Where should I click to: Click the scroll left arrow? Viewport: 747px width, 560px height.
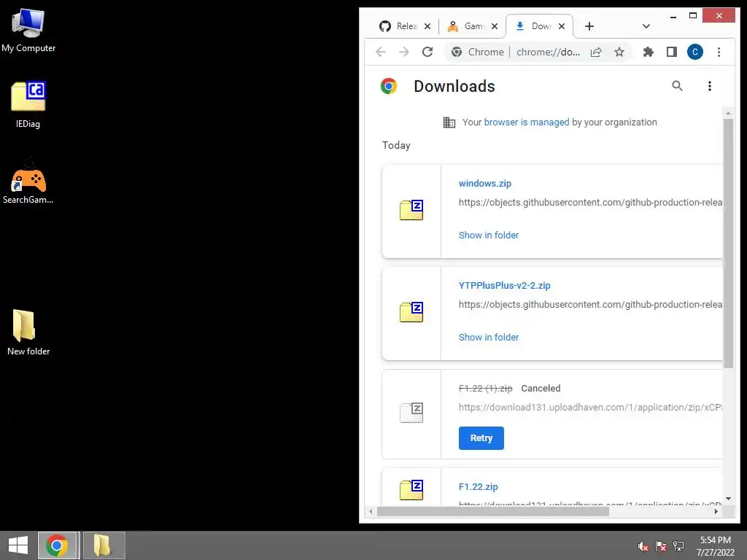pyautogui.click(x=371, y=511)
